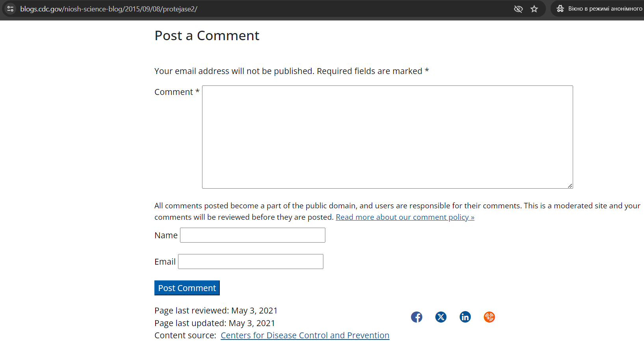Open the comment policy link
The height and width of the screenshot is (345, 644).
click(x=405, y=217)
